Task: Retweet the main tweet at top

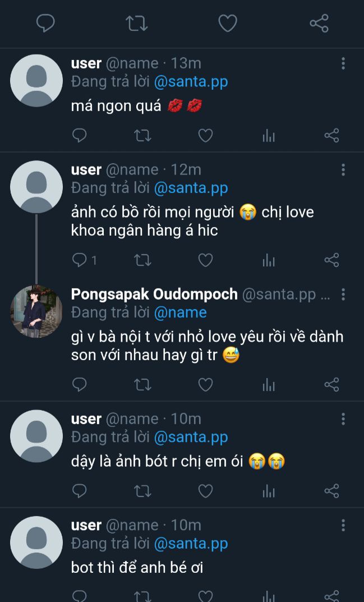Action: [136, 23]
